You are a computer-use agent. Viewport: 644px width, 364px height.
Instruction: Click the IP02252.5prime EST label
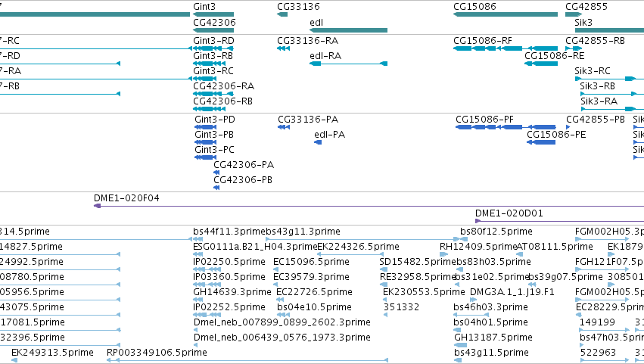[229, 308]
